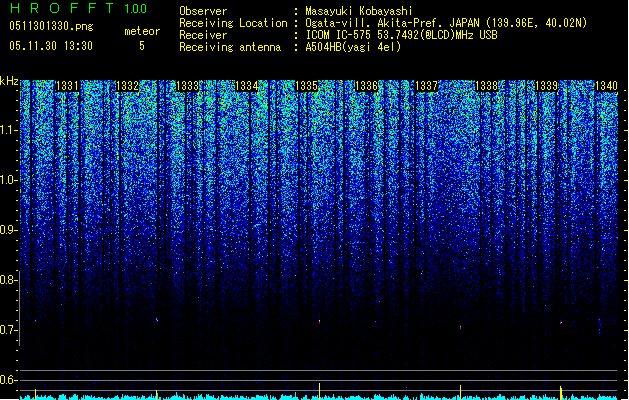Click the 1.0 kHz axis label
Screen dimensions: 629x400
(x=8, y=180)
